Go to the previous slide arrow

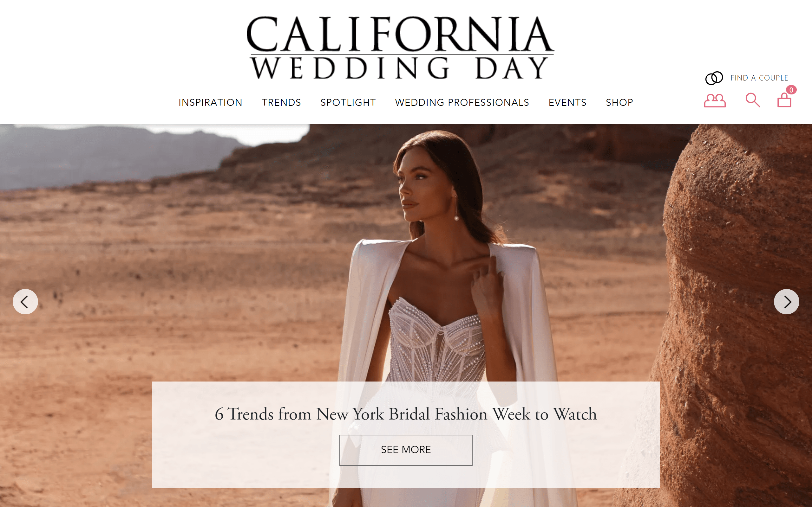coord(25,301)
